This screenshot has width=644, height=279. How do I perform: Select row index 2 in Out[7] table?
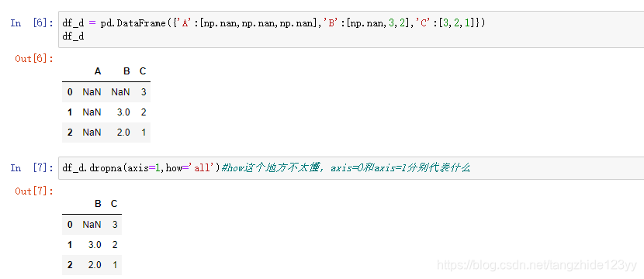click(70, 265)
